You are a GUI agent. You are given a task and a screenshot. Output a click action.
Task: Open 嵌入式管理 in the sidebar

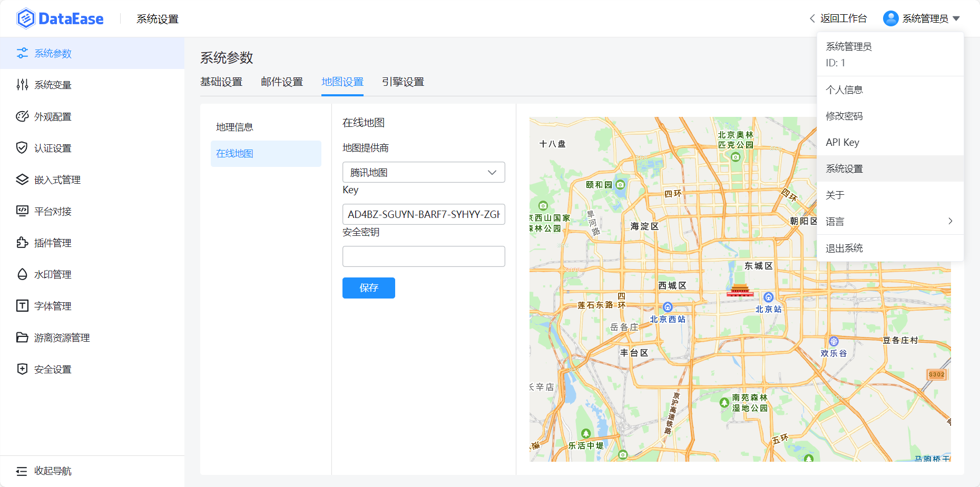point(92,180)
